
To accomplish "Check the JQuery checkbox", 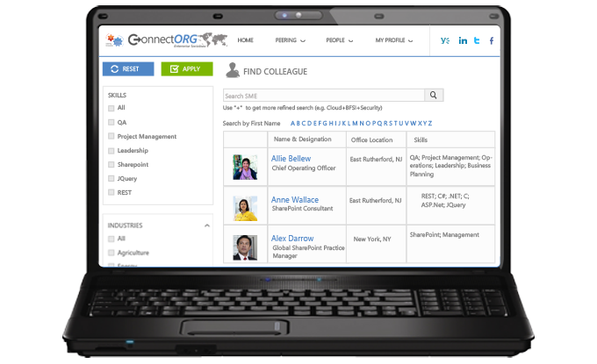I will click(111, 178).
